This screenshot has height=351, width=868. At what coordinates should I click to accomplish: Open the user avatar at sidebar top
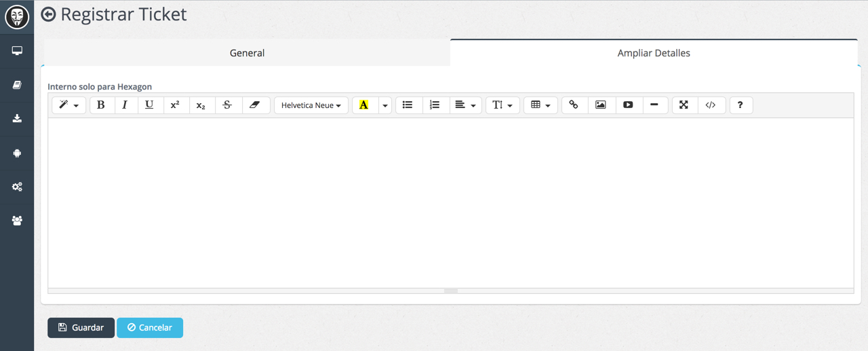(17, 17)
